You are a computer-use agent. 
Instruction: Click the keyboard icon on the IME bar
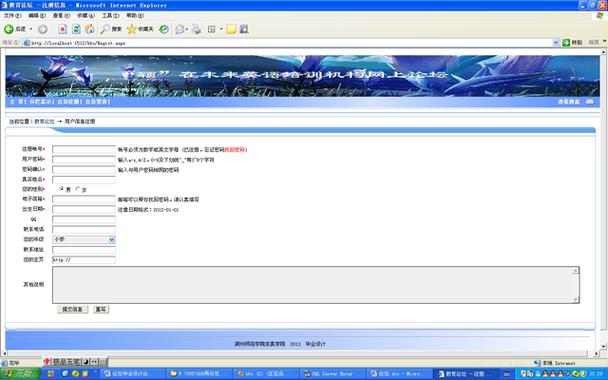coord(102,362)
